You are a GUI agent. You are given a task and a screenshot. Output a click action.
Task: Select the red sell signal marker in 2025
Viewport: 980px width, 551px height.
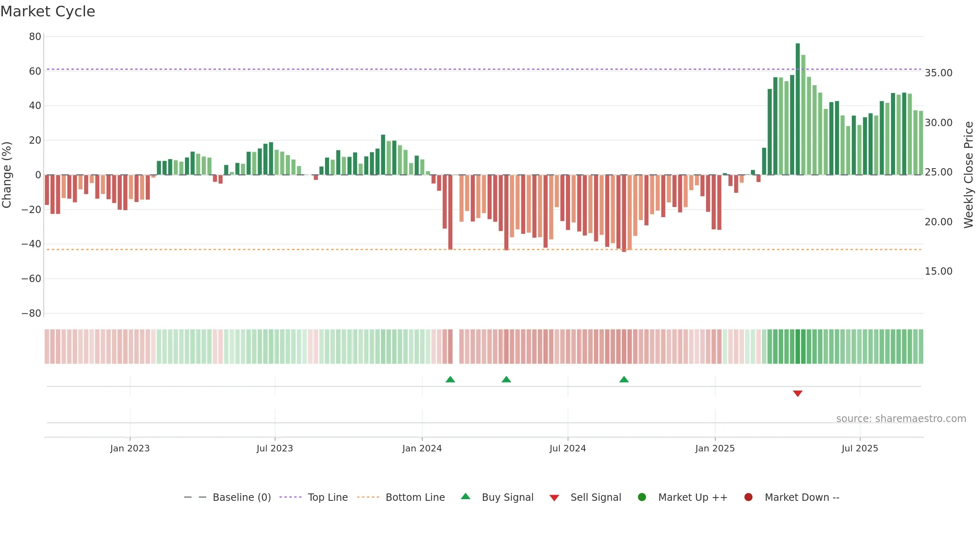point(798,393)
